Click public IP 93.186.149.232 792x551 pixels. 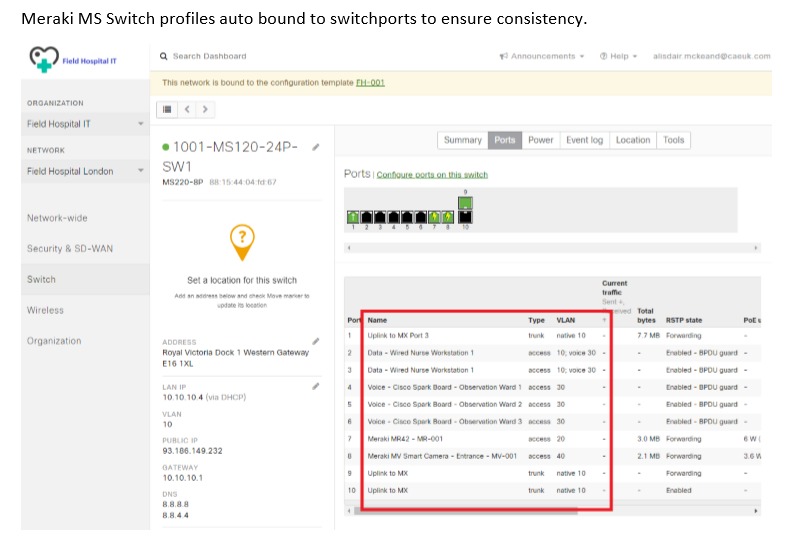[192, 451]
